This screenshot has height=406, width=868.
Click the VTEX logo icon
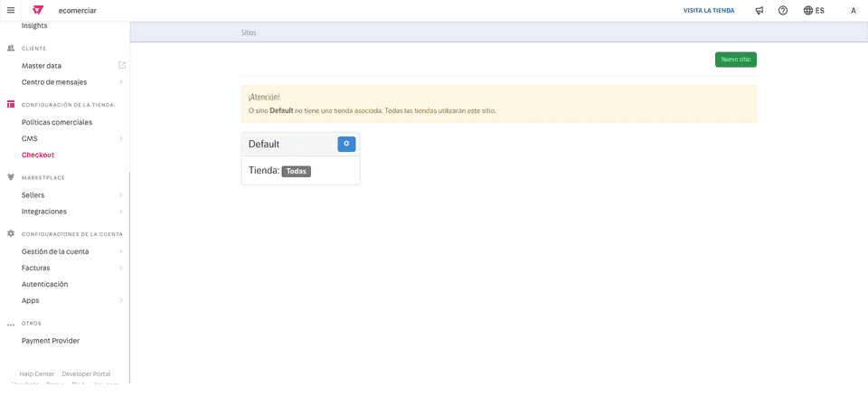[x=38, y=10]
